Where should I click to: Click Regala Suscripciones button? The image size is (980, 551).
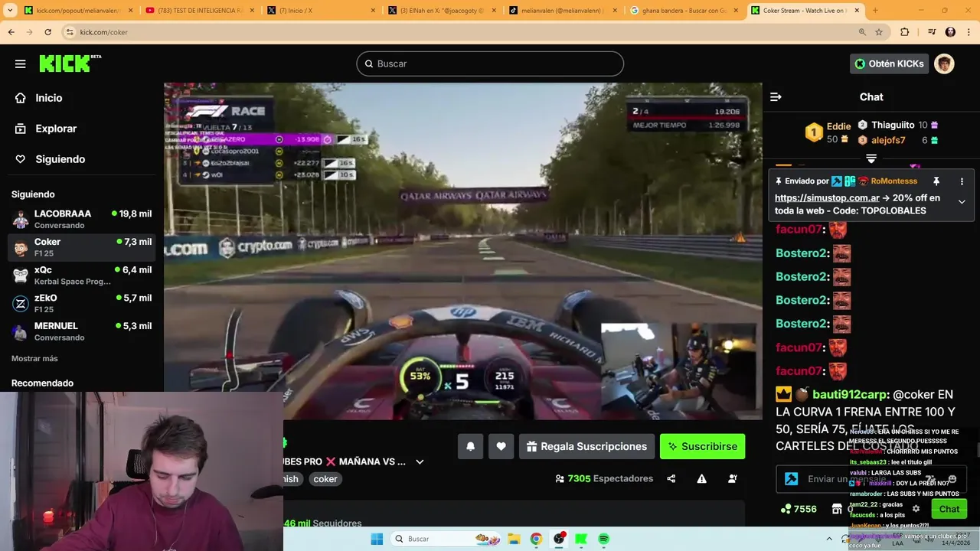pos(586,446)
